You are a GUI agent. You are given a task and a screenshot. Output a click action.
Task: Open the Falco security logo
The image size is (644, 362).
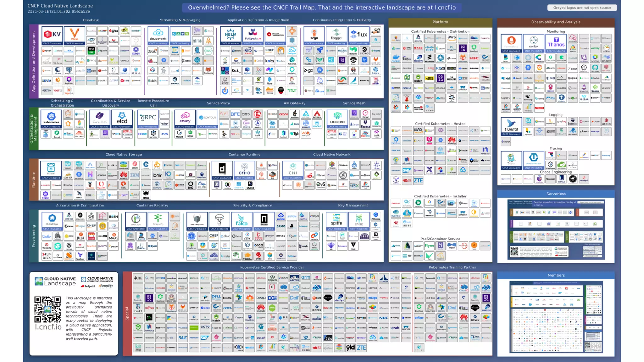(x=241, y=221)
